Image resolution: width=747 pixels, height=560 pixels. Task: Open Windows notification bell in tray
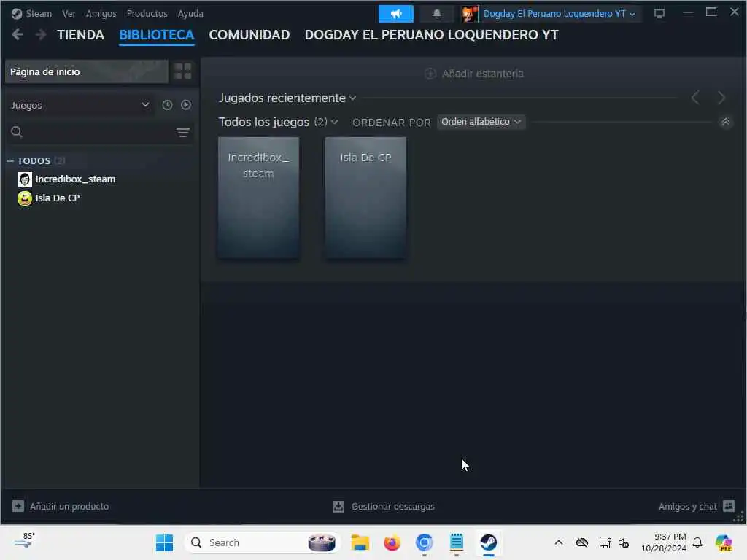click(x=697, y=542)
